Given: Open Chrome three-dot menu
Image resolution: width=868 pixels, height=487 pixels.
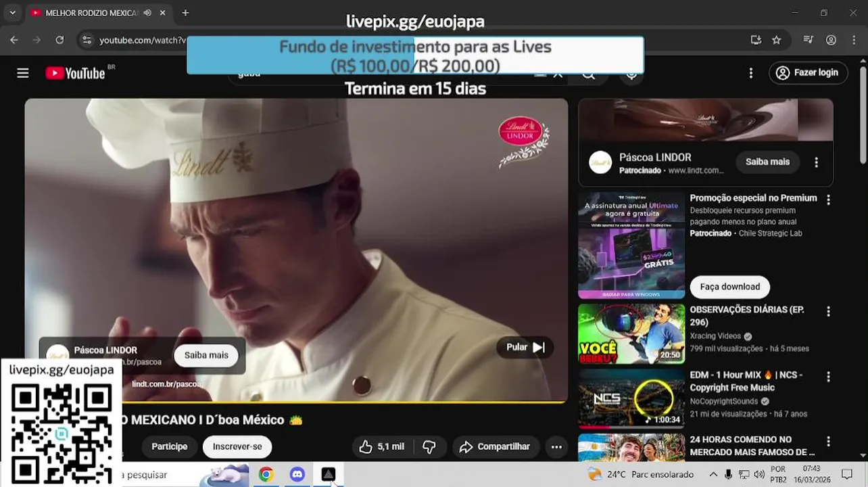Looking at the screenshot, I should coord(854,40).
